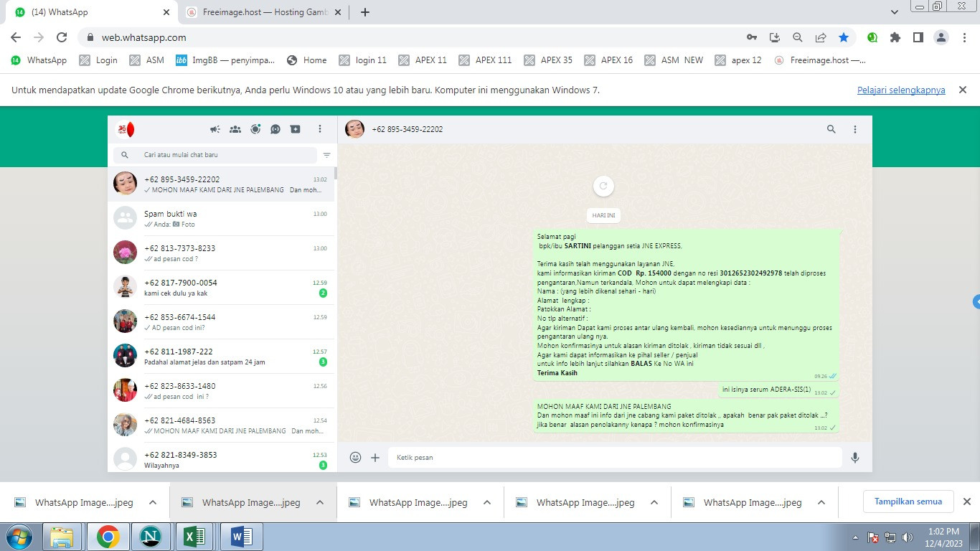The height and width of the screenshot is (551, 980).
Task: Open Windows Start menu orb
Action: coord(19,537)
